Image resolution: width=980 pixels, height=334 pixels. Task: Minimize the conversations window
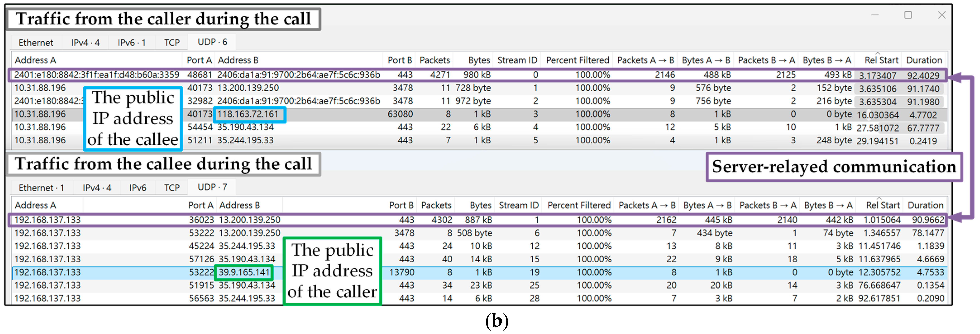[x=875, y=15]
